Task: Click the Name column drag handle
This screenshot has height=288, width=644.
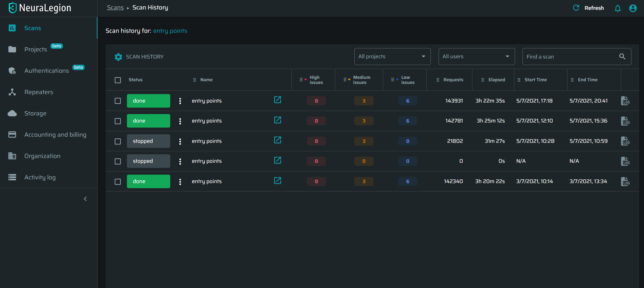Action: (195, 80)
